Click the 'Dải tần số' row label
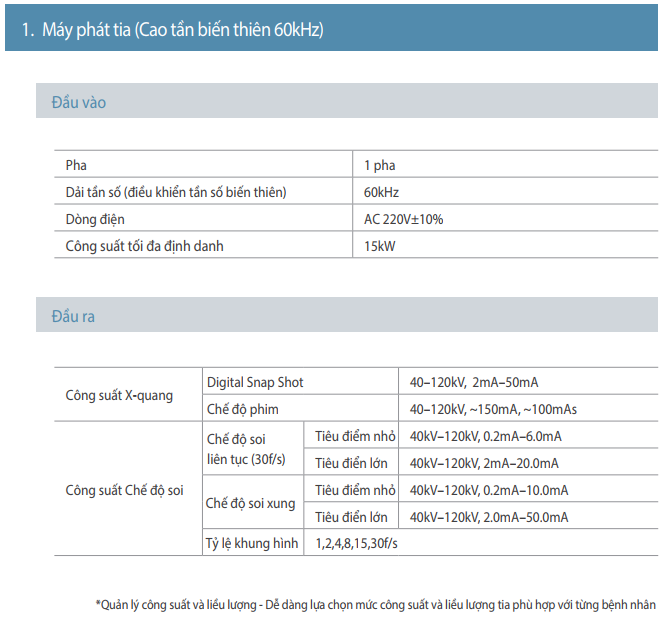 pyautogui.click(x=182, y=192)
